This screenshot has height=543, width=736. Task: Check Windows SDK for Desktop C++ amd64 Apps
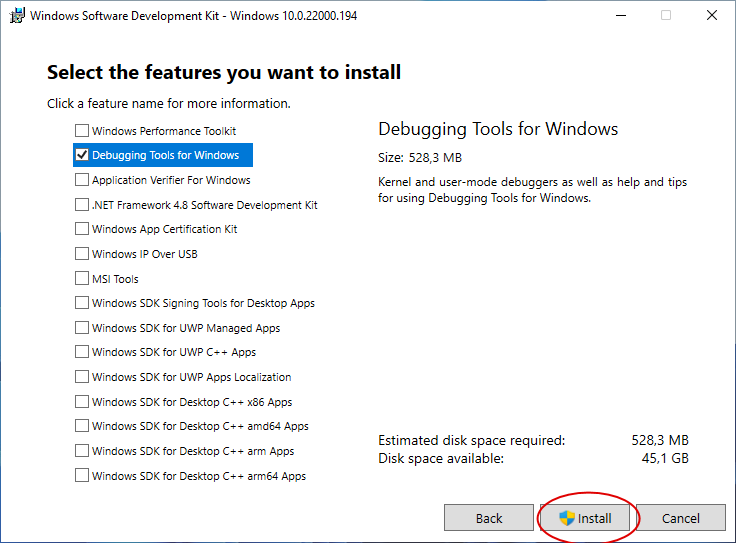[82, 426]
